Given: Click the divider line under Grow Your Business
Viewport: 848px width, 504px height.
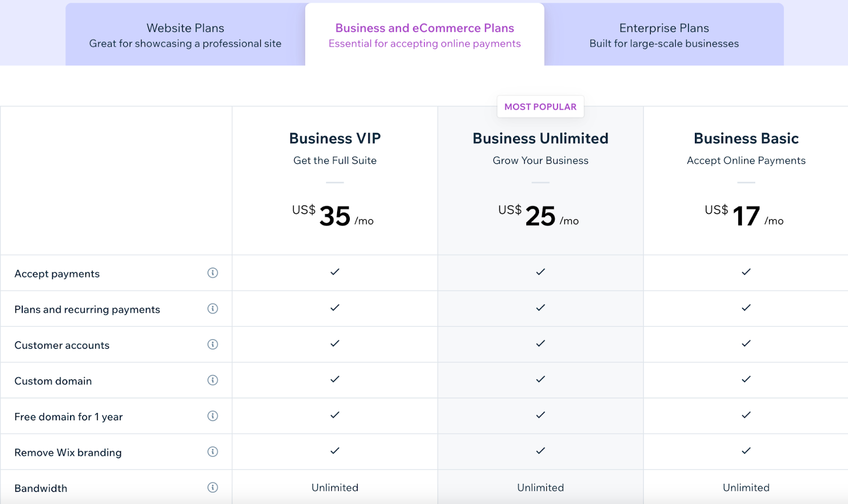Looking at the screenshot, I should point(540,182).
